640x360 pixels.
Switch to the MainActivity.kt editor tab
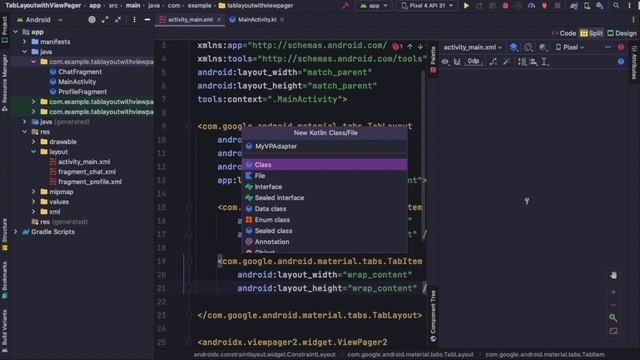point(256,20)
